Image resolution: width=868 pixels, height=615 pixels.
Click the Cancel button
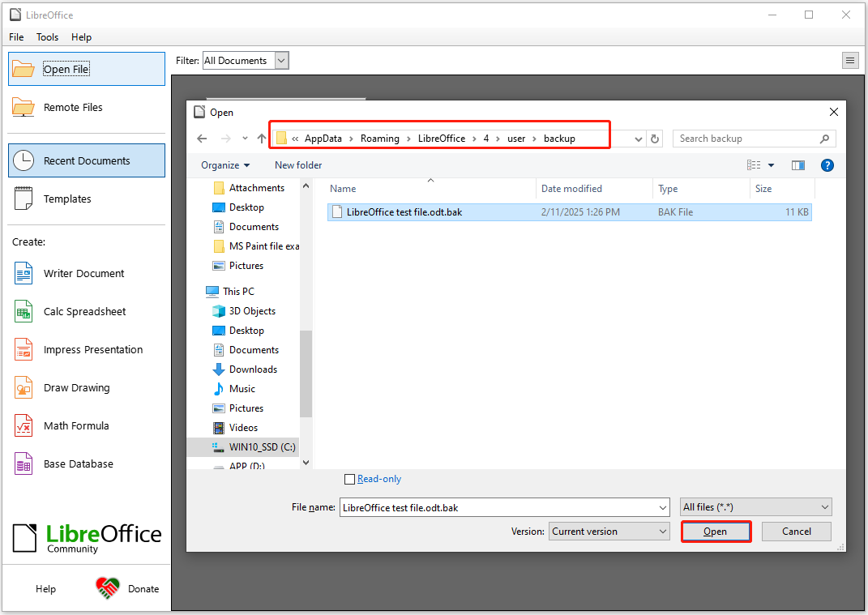[x=797, y=532]
